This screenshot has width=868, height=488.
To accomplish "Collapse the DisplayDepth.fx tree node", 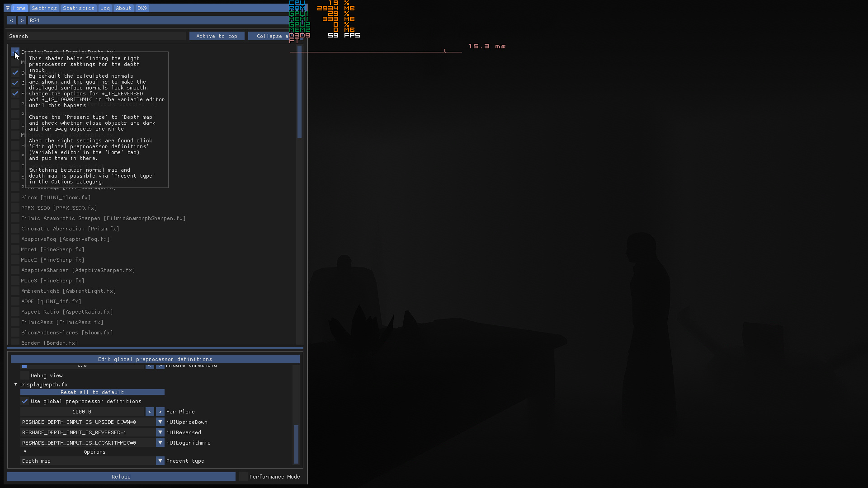I will coord(16,385).
